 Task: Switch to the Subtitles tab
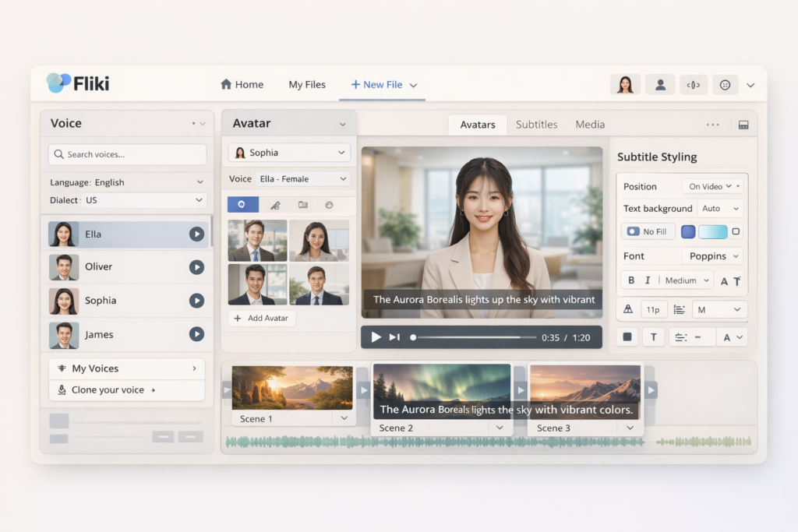536,124
